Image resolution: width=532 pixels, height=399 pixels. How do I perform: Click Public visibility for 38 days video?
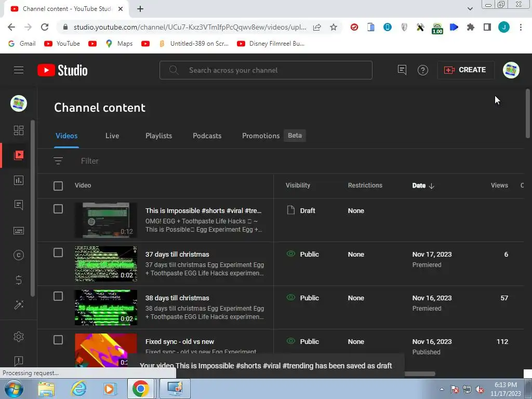tap(303, 298)
